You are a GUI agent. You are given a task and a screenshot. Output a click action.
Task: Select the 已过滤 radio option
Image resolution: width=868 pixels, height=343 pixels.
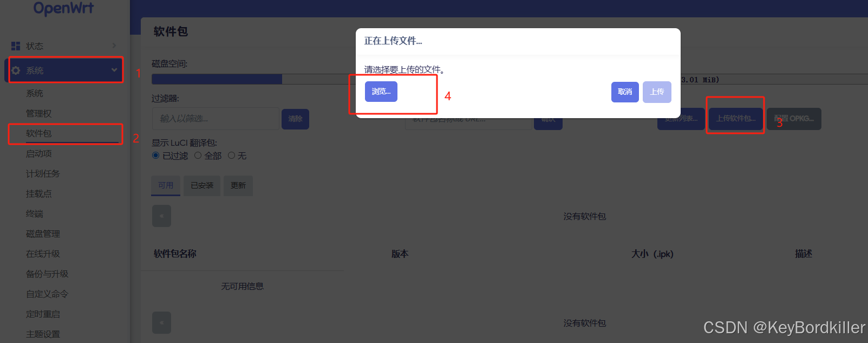(x=156, y=156)
